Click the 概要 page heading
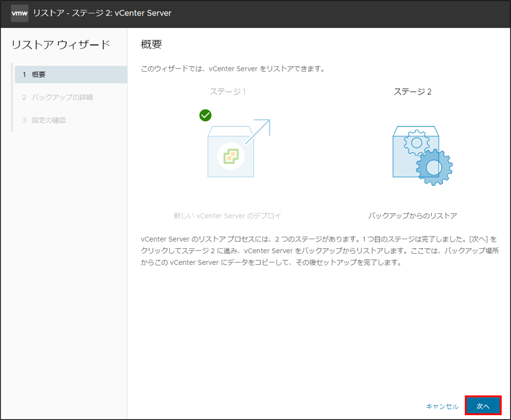 point(151,44)
